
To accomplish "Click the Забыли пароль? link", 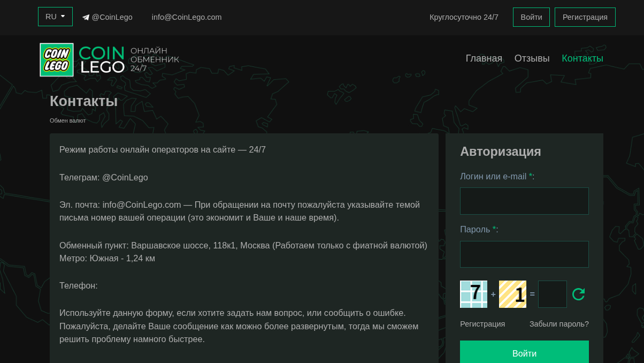I will (x=559, y=324).
